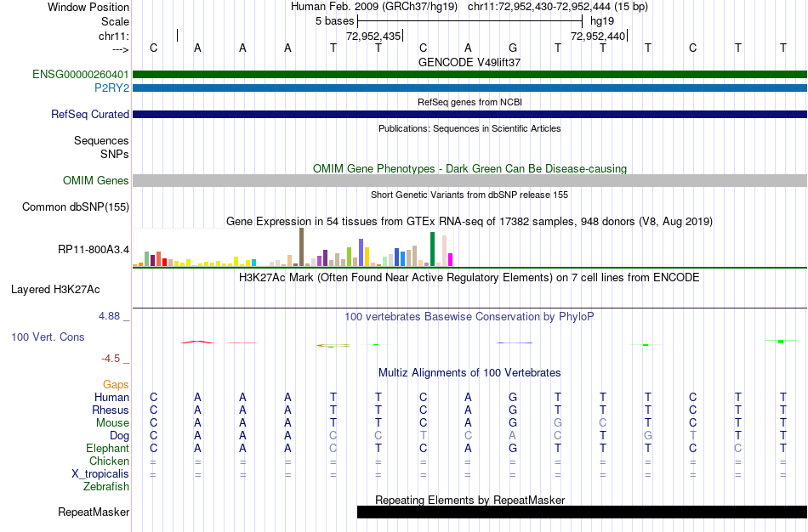Select the X_tropicalis species label

click(x=100, y=474)
